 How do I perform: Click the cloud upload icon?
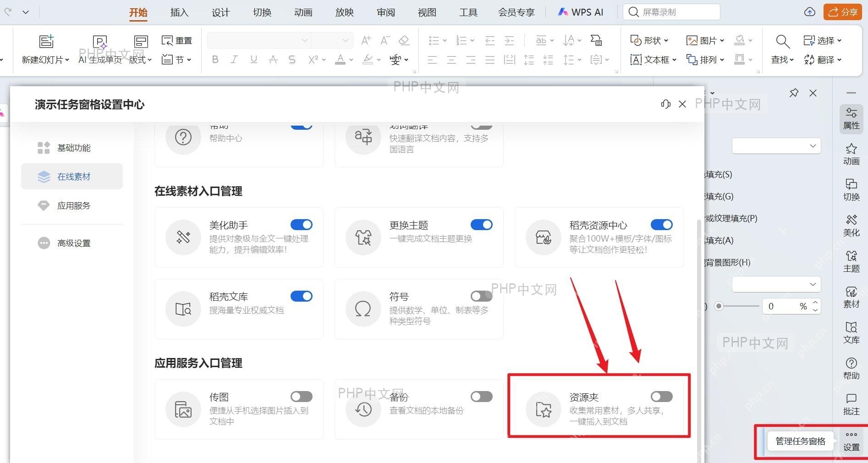(x=810, y=12)
